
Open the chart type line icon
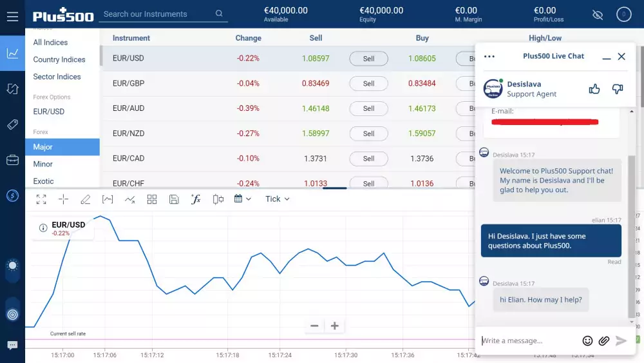click(x=130, y=199)
